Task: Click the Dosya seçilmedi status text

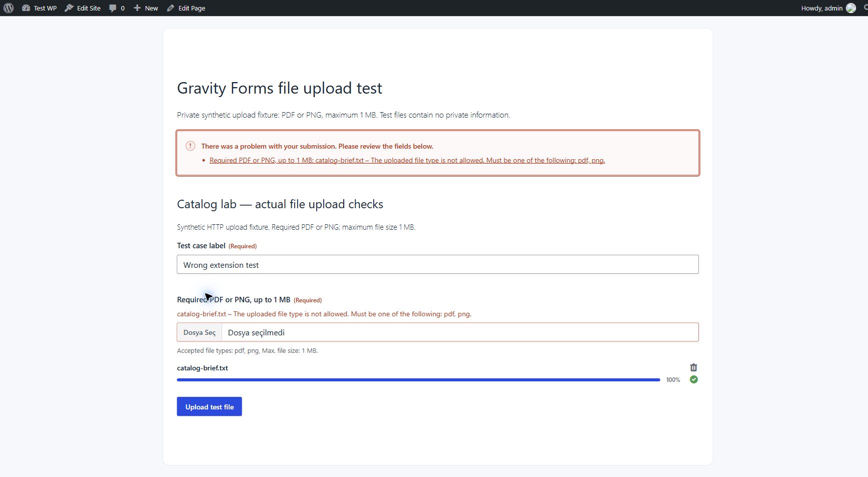Action: [256, 332]
